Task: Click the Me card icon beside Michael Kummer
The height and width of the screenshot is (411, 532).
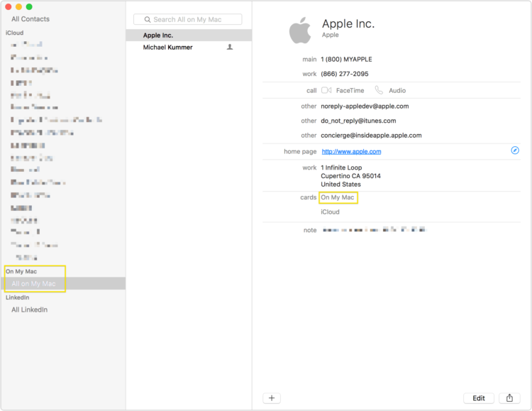Action: 230,48
